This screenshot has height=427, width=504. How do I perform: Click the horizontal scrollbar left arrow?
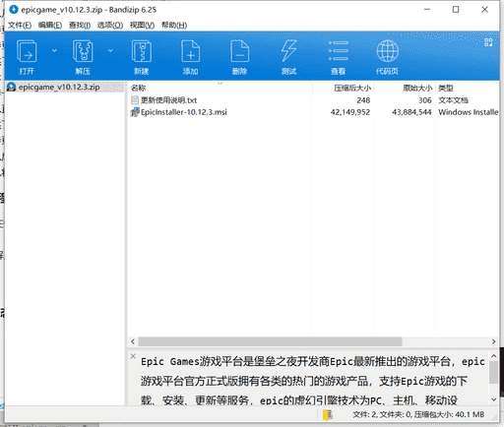133,341
